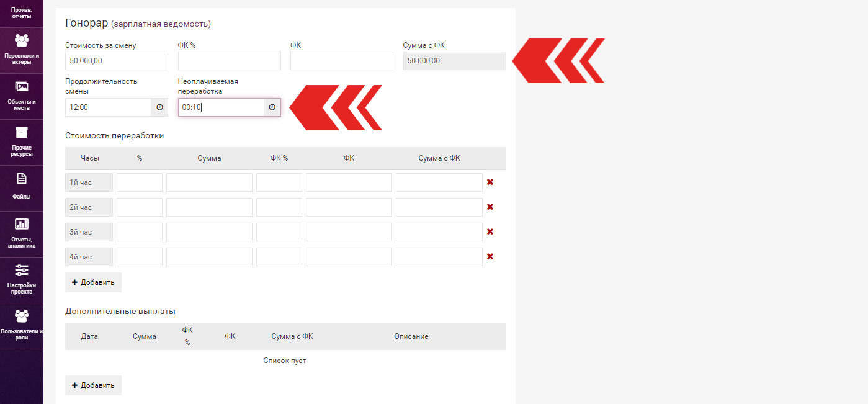
Task: Focus the Сумма field in the 2й час row
Action: coord(209,207)
